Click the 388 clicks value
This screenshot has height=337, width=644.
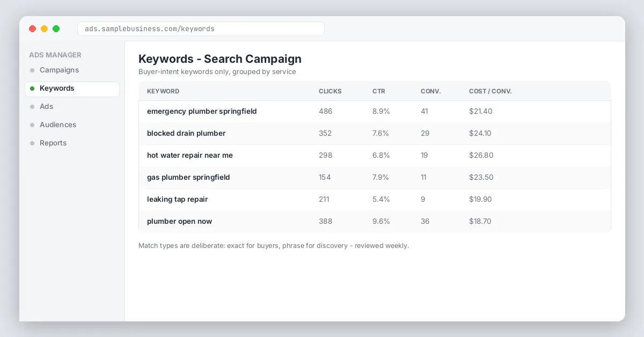pyautogui.click(x=326, y=222)
